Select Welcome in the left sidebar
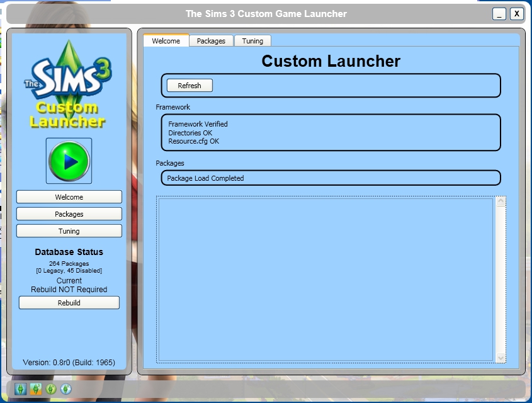The height and width of the screenshot is (403, 532). (69, 196)
